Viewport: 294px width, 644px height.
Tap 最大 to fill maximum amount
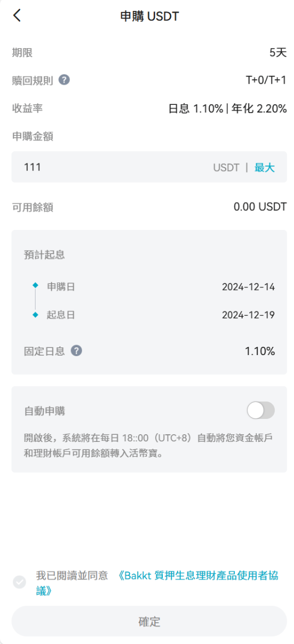(264, 168)
